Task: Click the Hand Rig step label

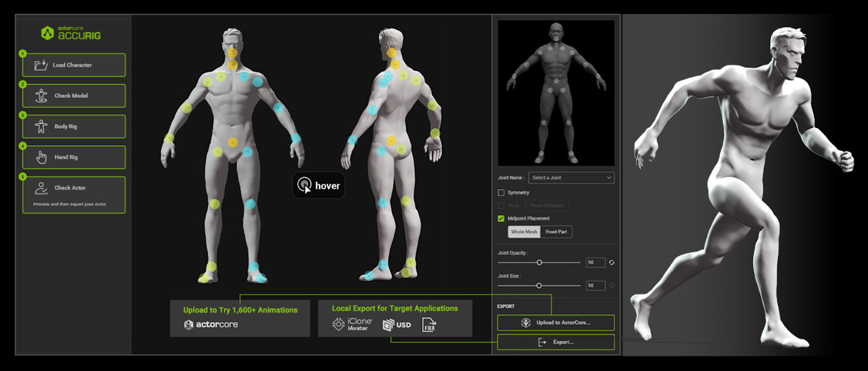Action: click(66, 158)
